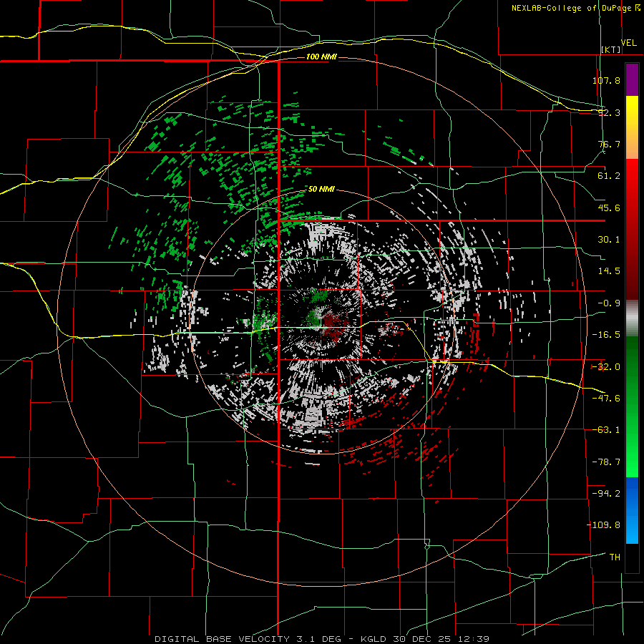Click the [KT] units label
This screenshot has height=644, width=644.
coord(611,49)
